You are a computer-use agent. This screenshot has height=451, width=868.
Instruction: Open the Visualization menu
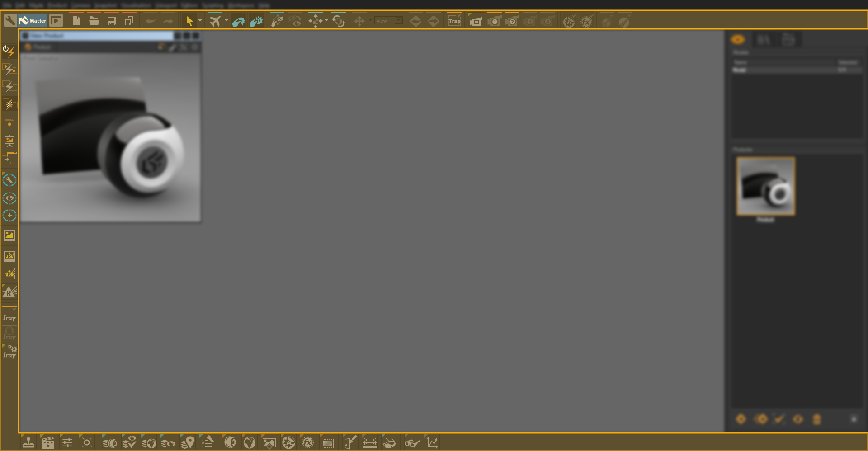click(136, 5)
